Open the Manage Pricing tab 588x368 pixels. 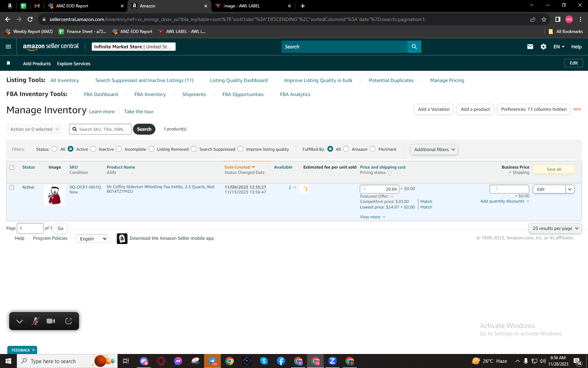447,80
